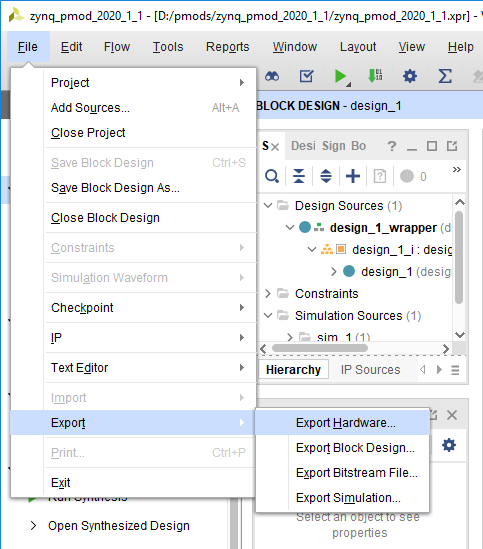The image size is (483, 549).
Task: Maximize the Sources panel
Action: 432,146
